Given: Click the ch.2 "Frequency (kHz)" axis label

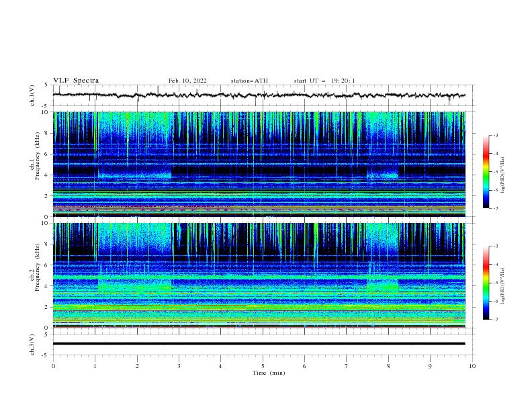Looking at the screenshot, I should (37, 267).
